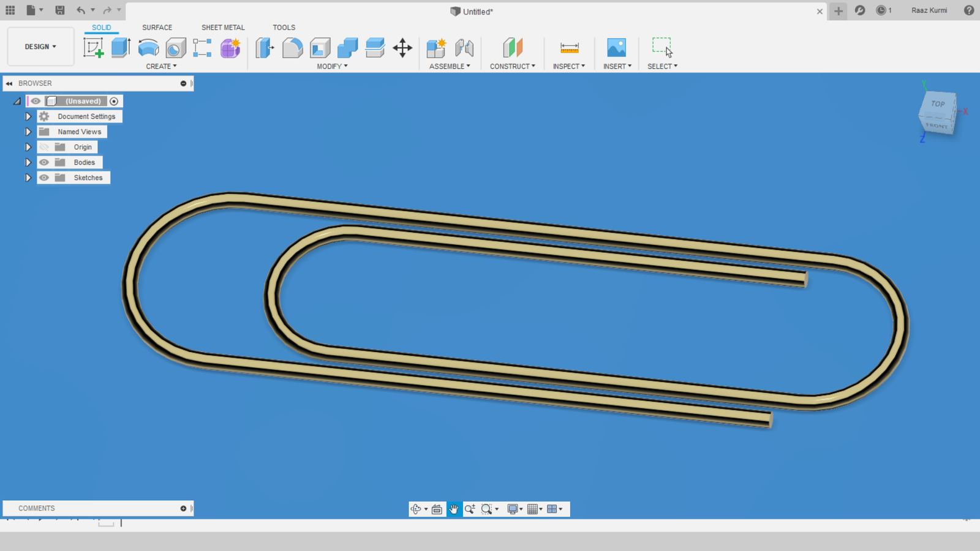Open the Viewports layout icon
The width and height of the screenshot is (980, 551).
[x=552, y=509]
